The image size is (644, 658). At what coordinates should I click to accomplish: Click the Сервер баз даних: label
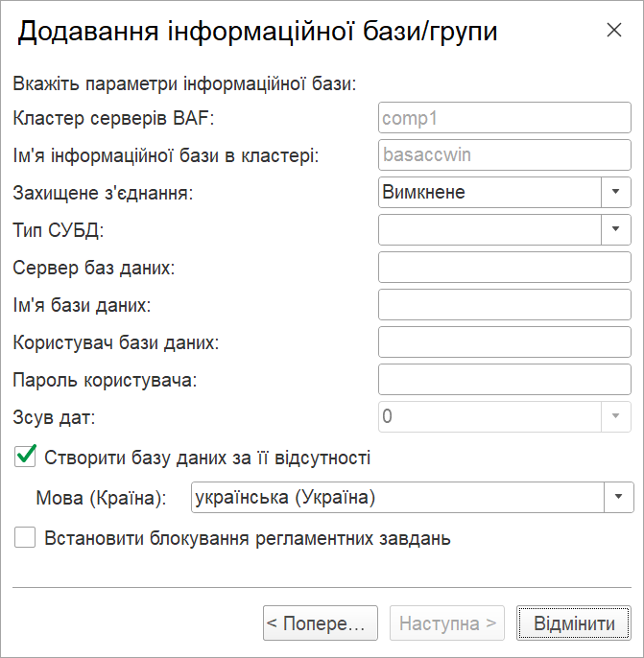tap(94, 268)
